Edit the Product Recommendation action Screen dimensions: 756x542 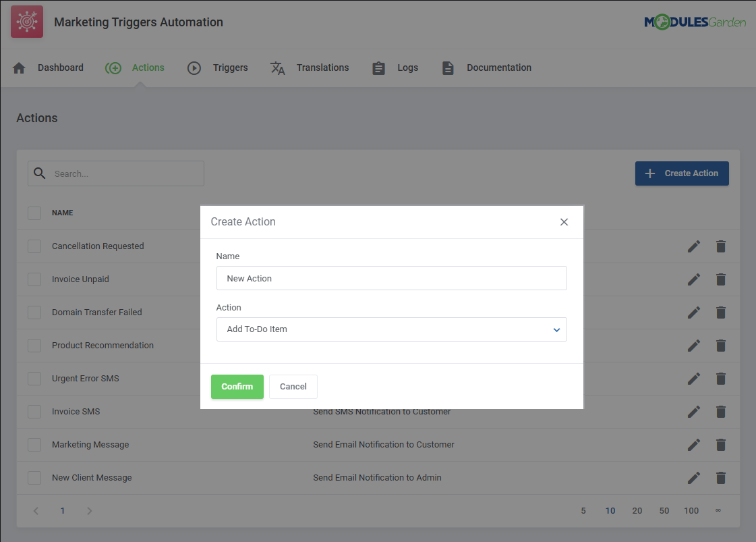(x=694, y=346)
